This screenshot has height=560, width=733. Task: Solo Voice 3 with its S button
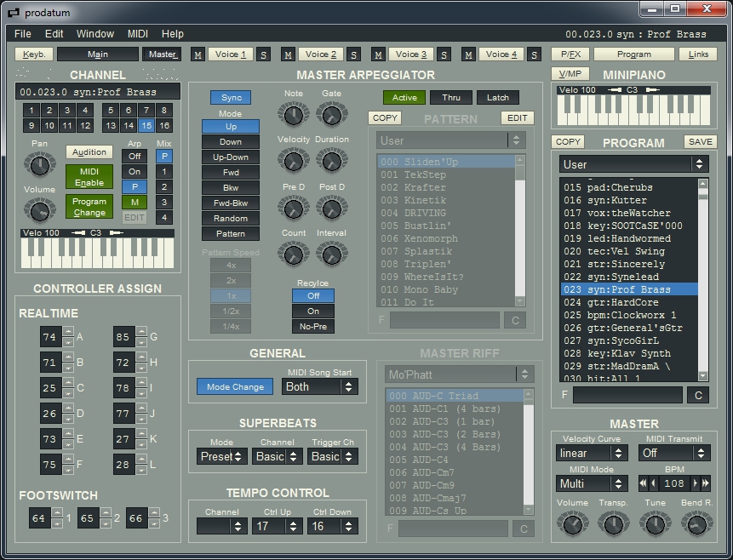[444, 54]
